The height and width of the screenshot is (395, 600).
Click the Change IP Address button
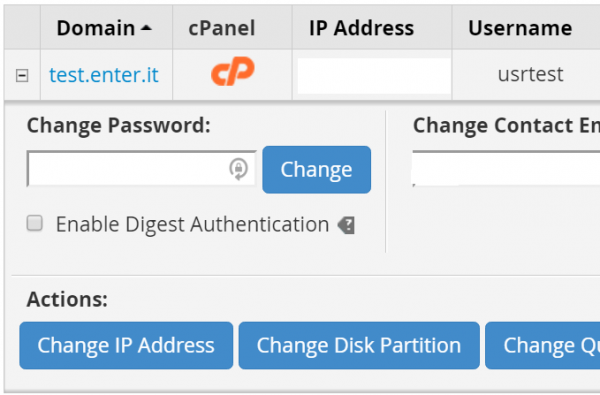[126, 345]
